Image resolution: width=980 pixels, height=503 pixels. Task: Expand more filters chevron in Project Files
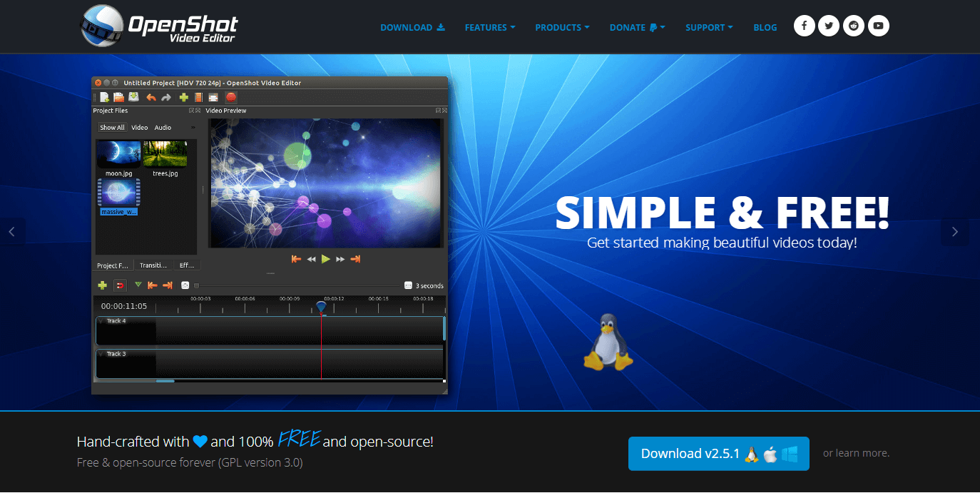(193, 128)
